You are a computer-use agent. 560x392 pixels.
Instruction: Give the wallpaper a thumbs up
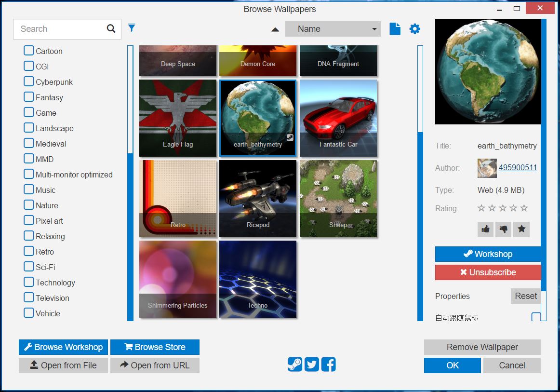coord(485,230)
